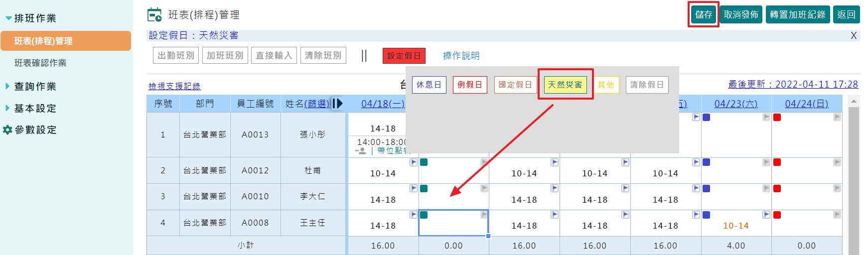
Task: Click the flag icon in 杜甫's 04/18(一) cell
Action: pos(414,162)
